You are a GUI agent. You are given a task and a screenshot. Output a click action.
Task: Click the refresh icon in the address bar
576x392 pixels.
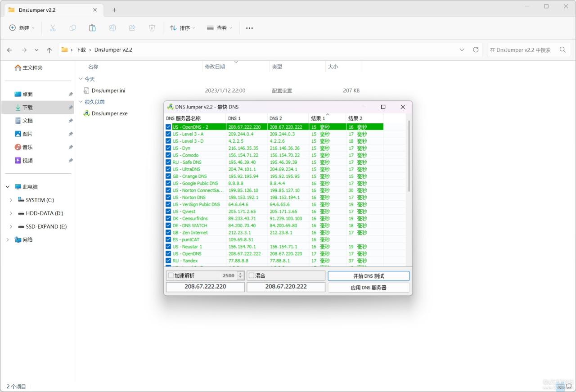coord(476,50)
